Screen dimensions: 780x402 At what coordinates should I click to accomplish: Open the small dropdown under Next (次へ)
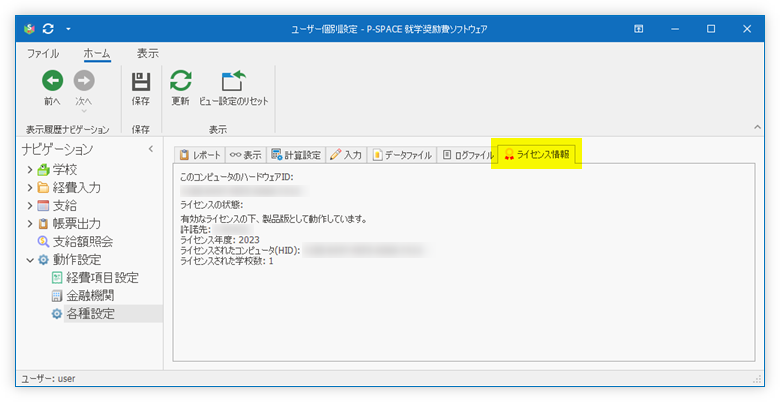pyautogui.click(x=84, y=111)
